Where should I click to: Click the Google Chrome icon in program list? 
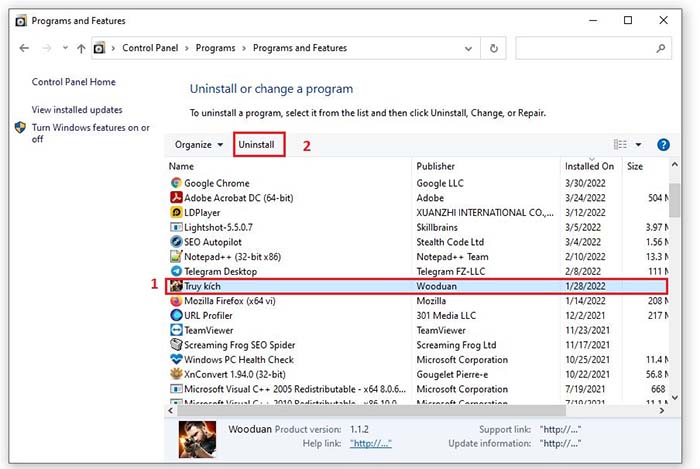click(x=176, y=183)
